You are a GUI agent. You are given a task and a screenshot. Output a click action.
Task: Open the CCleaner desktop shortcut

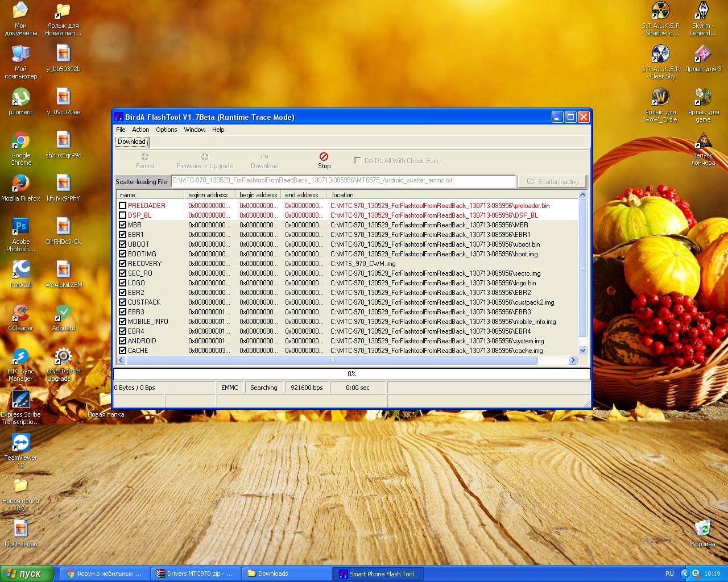coord(21,313)
